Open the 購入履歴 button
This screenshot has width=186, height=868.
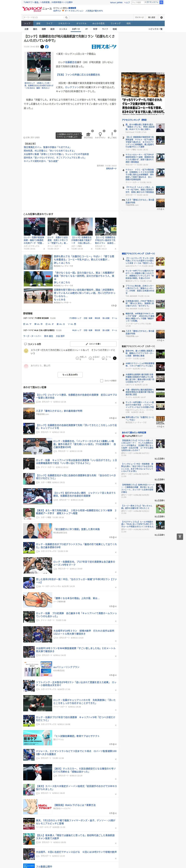pos(152,17)
